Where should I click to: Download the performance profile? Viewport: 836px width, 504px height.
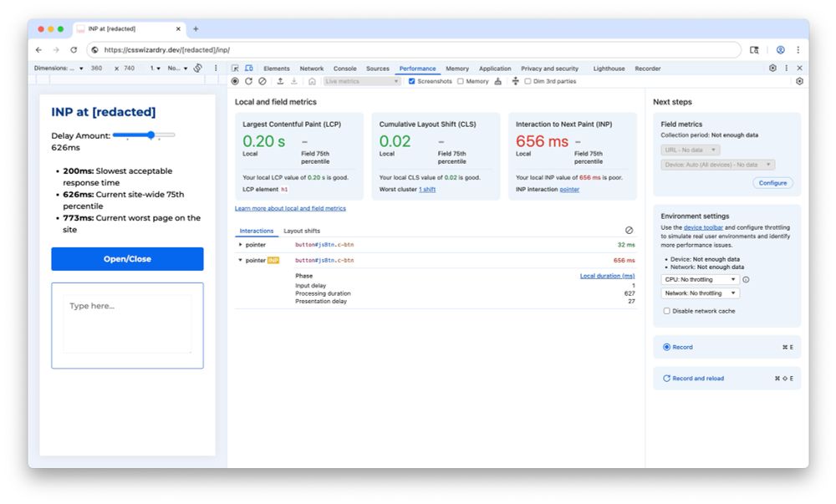pyautogui.click(x=293, y=81)
